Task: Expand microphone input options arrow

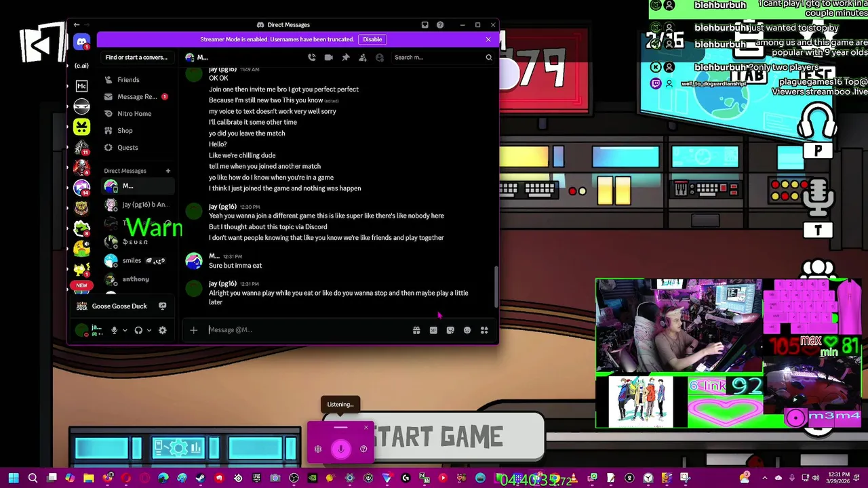Action: [124, 330]
